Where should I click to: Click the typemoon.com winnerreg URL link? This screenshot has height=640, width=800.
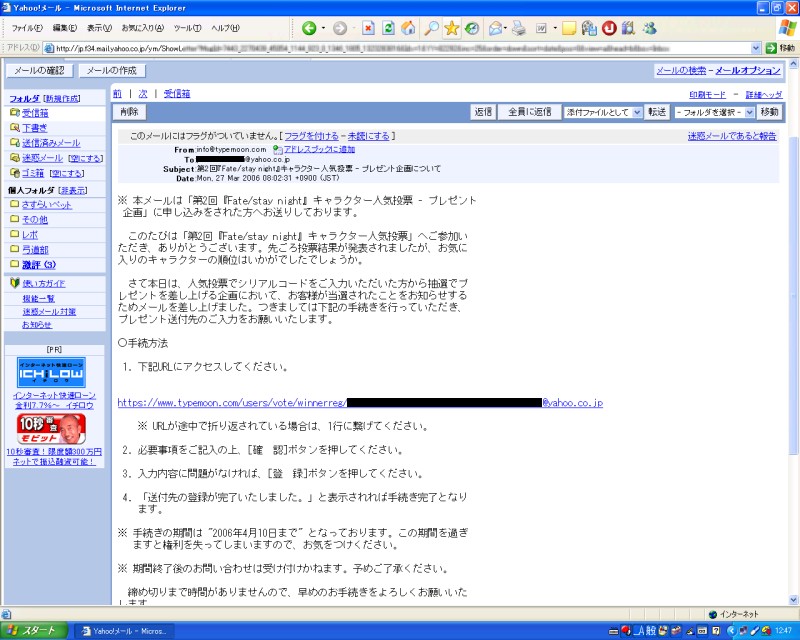coord(360,403)
